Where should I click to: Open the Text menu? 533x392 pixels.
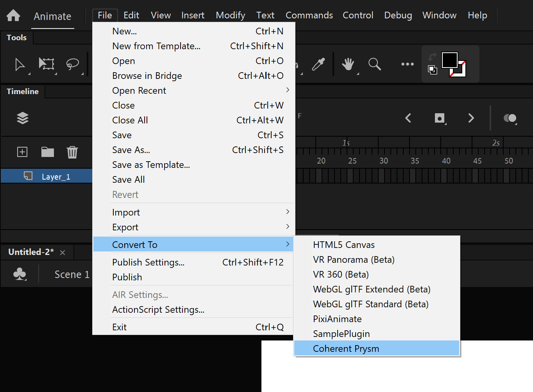pos(265,15)
